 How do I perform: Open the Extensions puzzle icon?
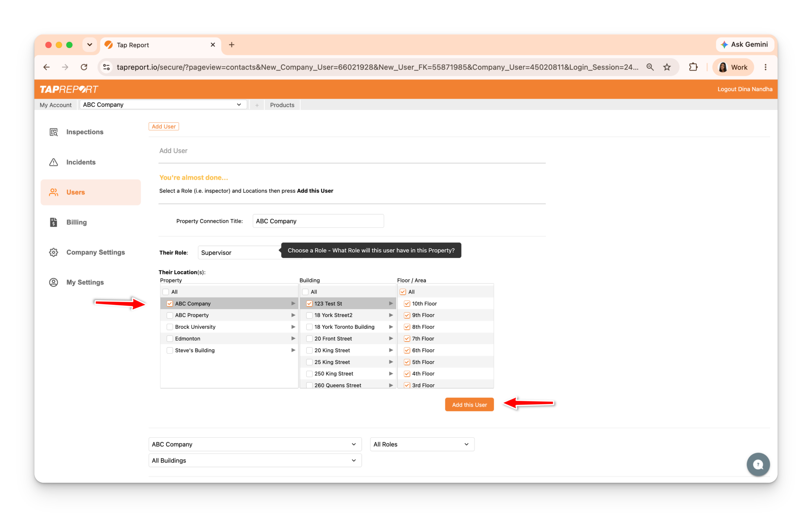(x=693, y=67)
